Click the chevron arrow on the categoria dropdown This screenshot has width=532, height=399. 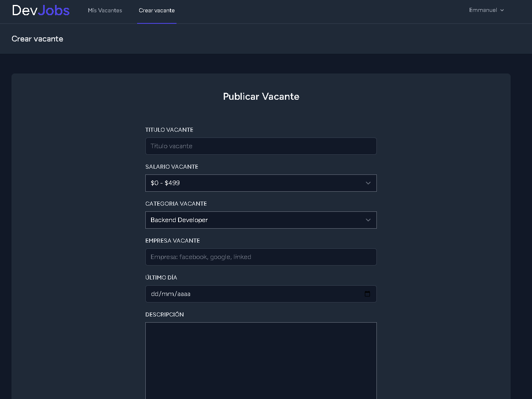(x=368, y=220)
